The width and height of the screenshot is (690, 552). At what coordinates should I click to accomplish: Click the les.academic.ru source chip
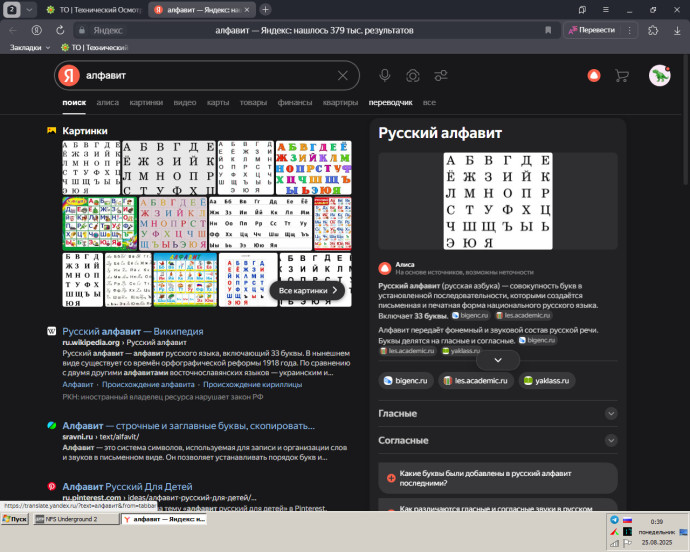point(476,380)
